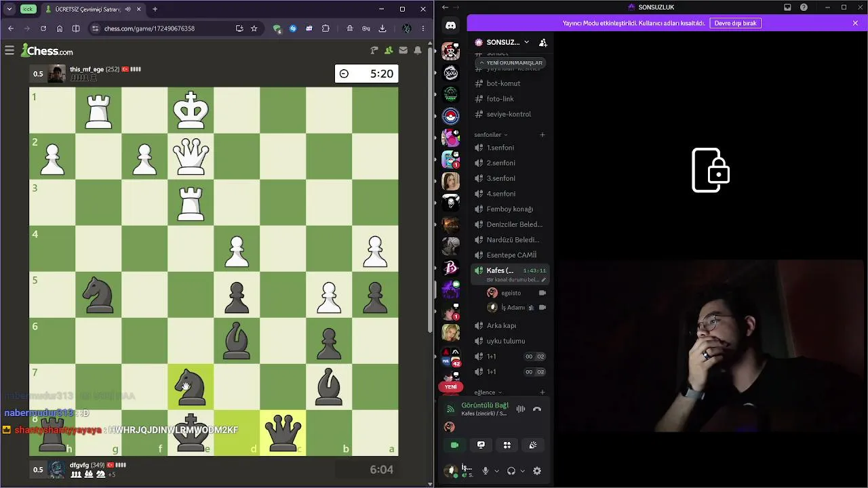Screen dimensions: 868x488
Task: Join the uyku tulumu voice channel
Action: click(510, 341)
